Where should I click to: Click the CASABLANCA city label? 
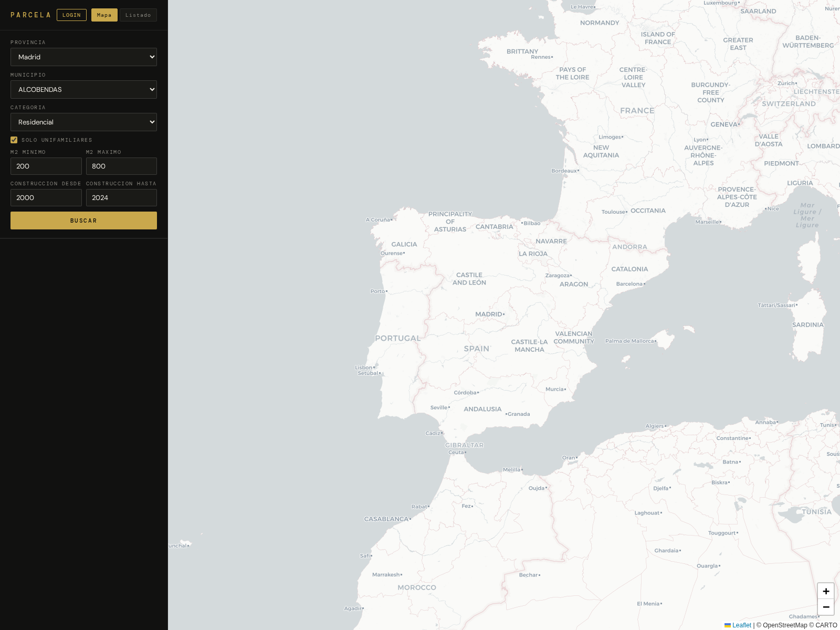point(386,519)
